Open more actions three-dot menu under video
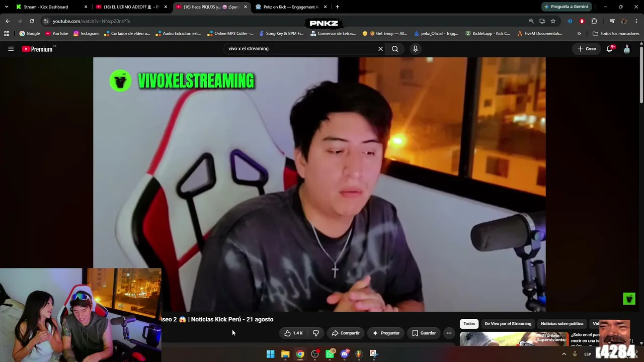The width and height of the screenshot is (644, 362). [449, 333]
